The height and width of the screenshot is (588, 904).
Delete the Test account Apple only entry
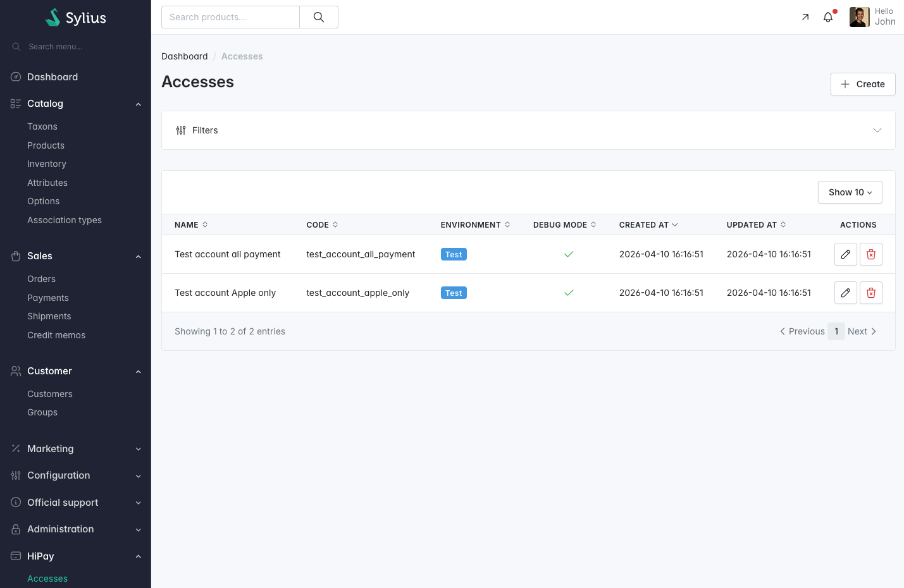pos(870,293)
